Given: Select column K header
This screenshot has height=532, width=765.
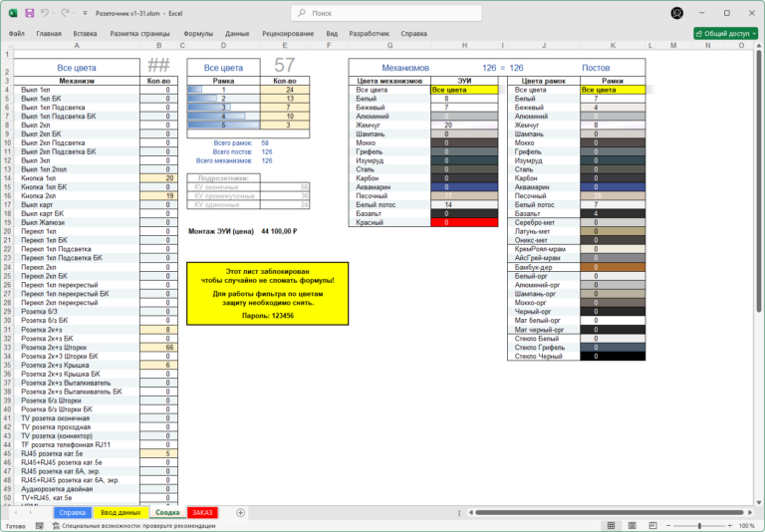Looking at the screenshot, I should click(613, 46).
